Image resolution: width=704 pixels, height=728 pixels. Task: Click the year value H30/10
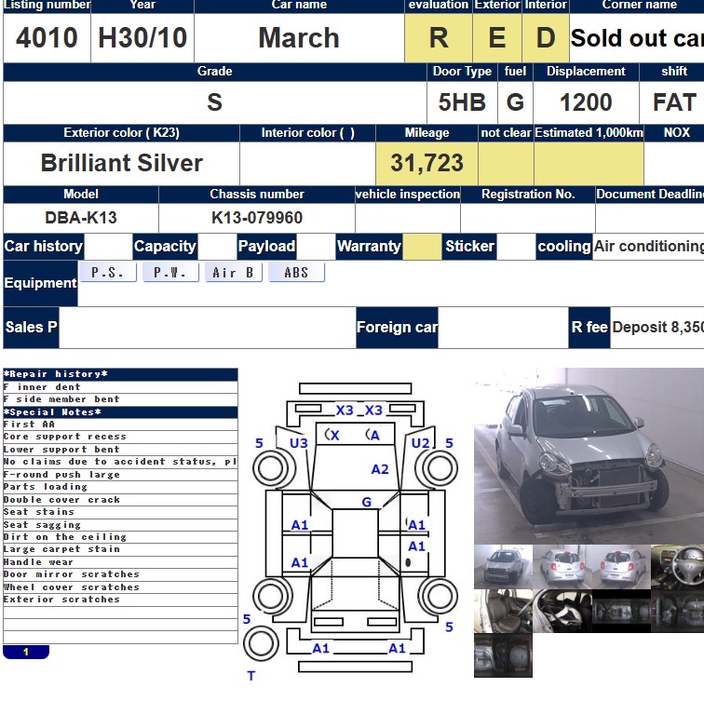[x=142, y=37]
